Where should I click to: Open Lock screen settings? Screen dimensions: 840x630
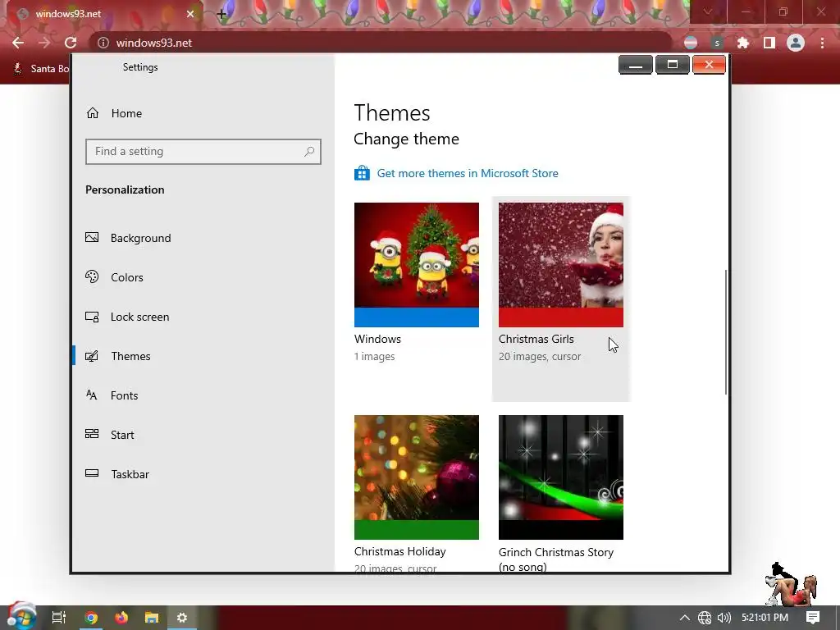tap(139, 317)
